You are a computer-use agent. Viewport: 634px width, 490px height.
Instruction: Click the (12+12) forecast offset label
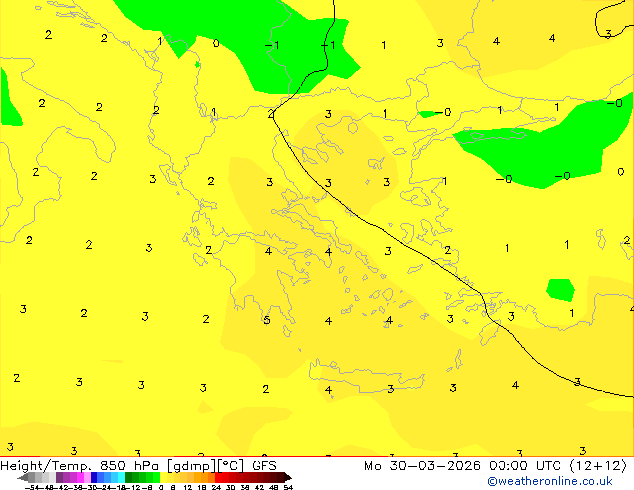pyautogui.click(x=597, y=465)
